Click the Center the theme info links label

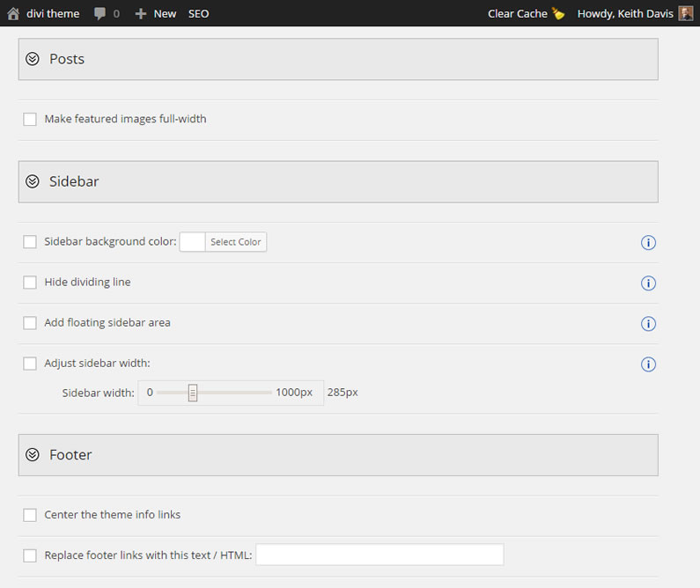(x=113, y=515)
